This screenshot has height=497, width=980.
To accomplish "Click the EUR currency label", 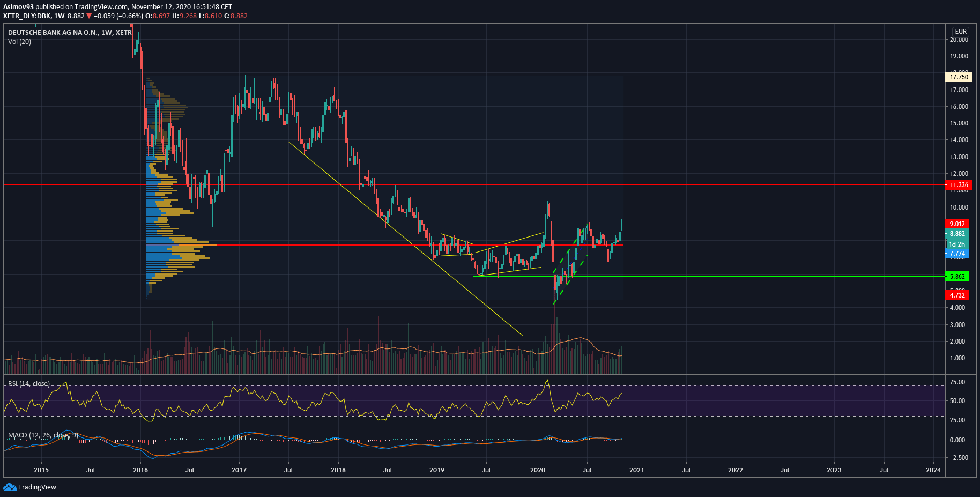I will tap(961, 32).
